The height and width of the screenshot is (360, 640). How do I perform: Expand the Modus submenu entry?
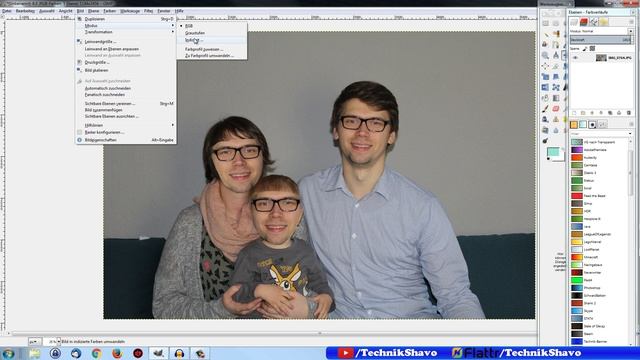tap(126, 25)
